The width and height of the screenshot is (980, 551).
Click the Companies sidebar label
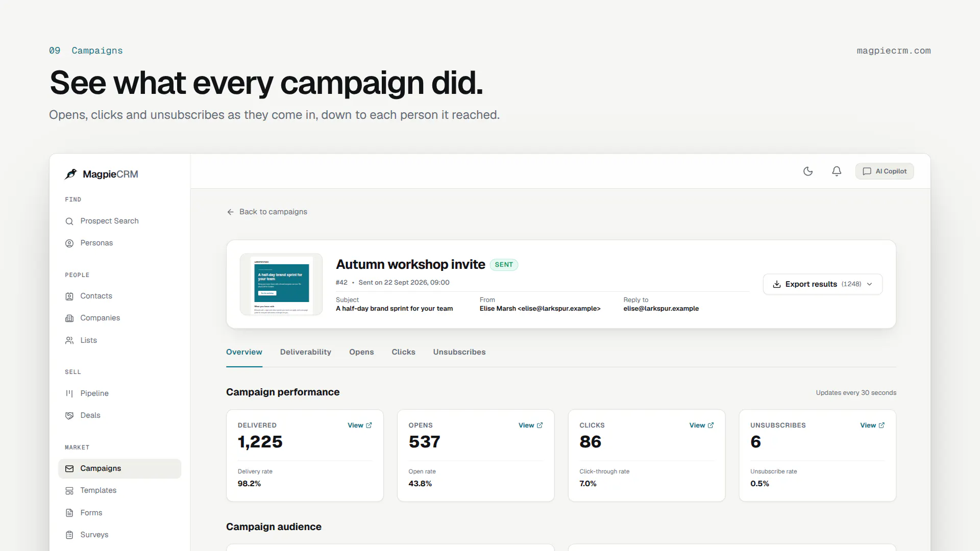pos(100,318)
